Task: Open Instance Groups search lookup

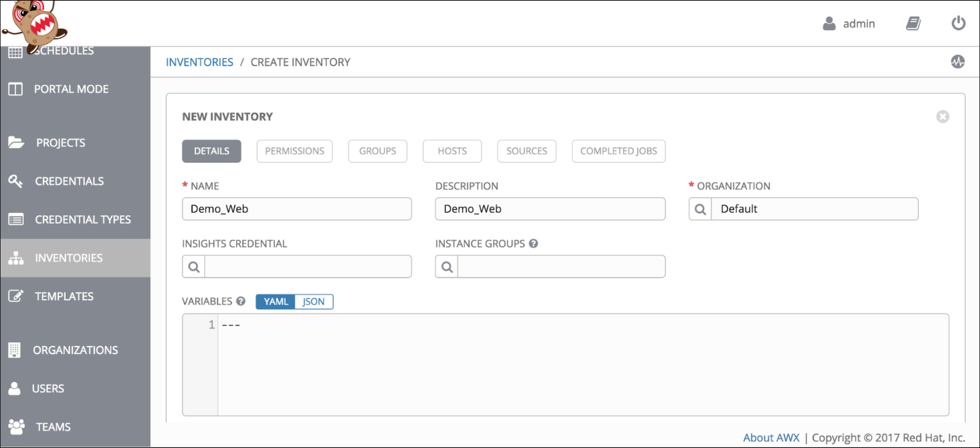Action: [447, 267]
